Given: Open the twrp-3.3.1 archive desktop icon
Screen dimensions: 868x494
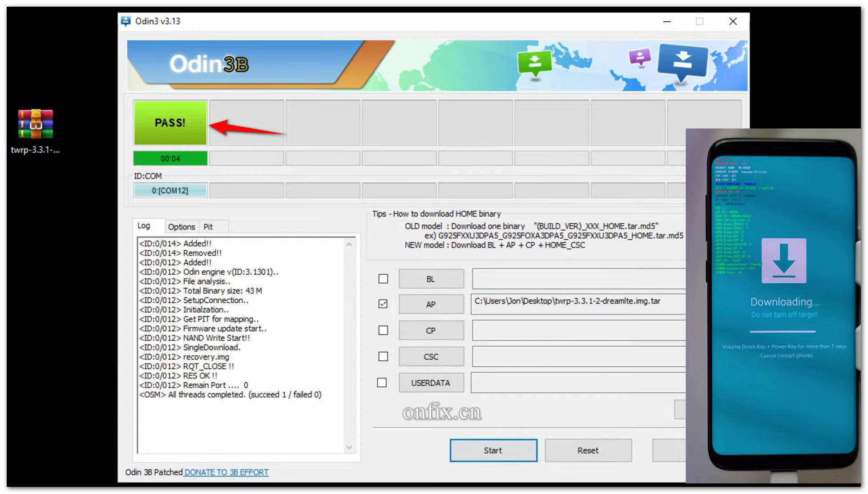Looking at the screenshot, I should [x=36, y=131].
